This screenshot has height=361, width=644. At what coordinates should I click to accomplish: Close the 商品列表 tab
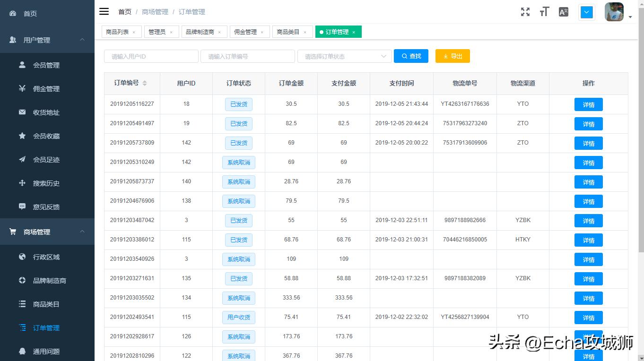[134, 32]
